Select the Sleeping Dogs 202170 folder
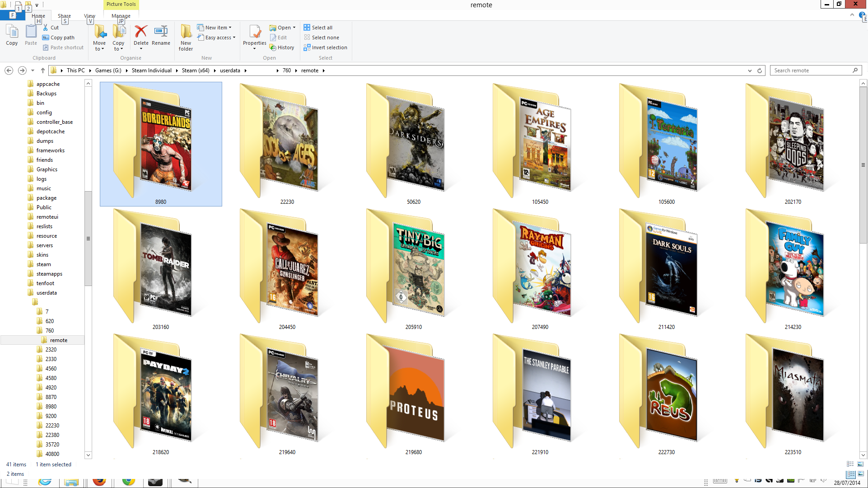This screenshot has width=868, height=488. pos(793,144)
